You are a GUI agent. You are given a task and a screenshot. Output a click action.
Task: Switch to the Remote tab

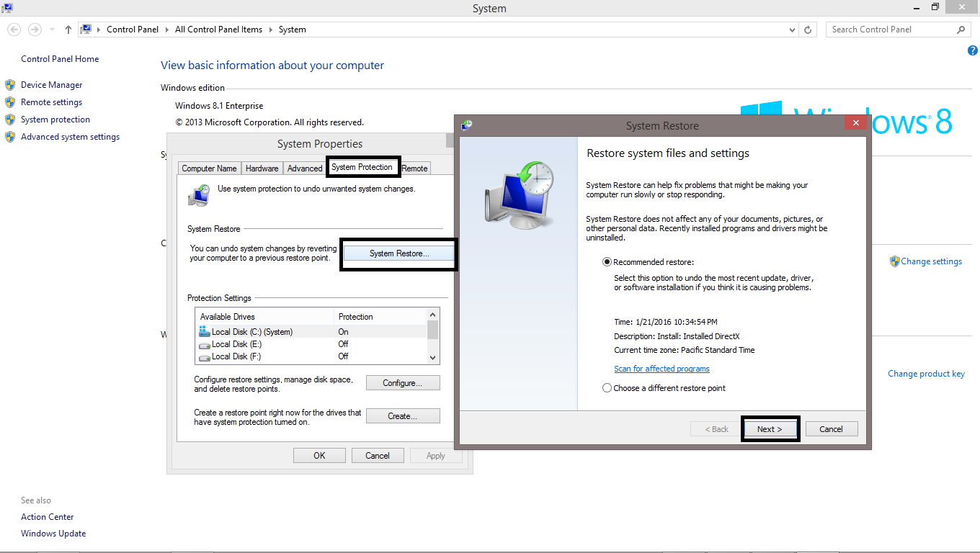click(414, 168)
